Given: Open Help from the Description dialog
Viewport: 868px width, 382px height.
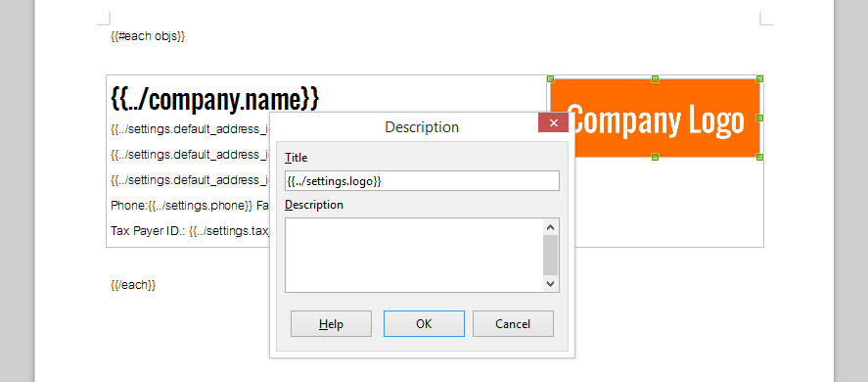Looking at the screenshot, I should coord(331,324).
